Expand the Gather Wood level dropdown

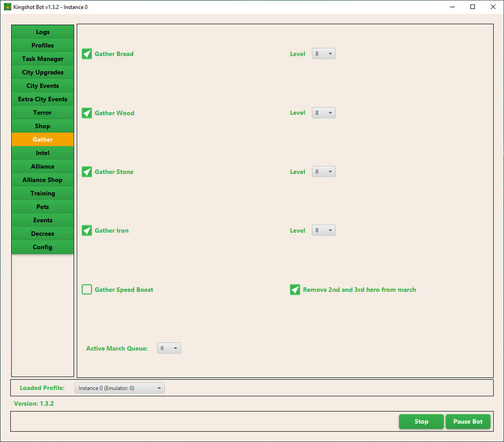[x=323, y=113]
